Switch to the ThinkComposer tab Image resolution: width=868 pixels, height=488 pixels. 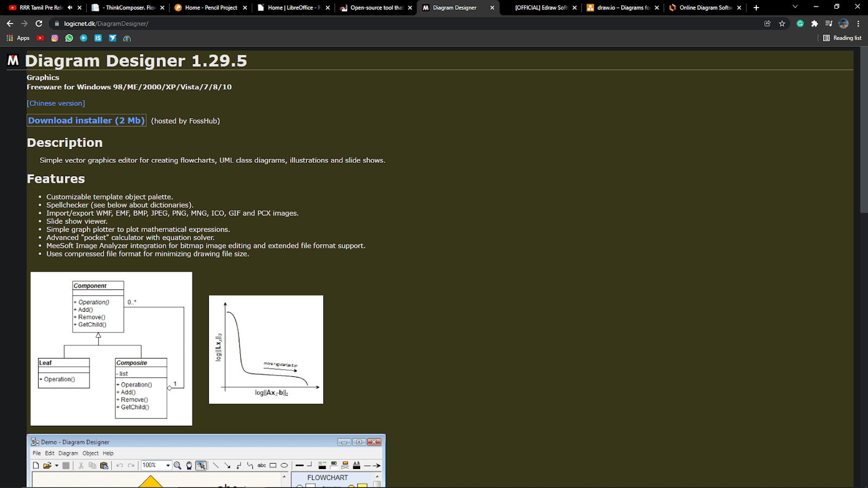pyautogui.click(x=126, y=8)
